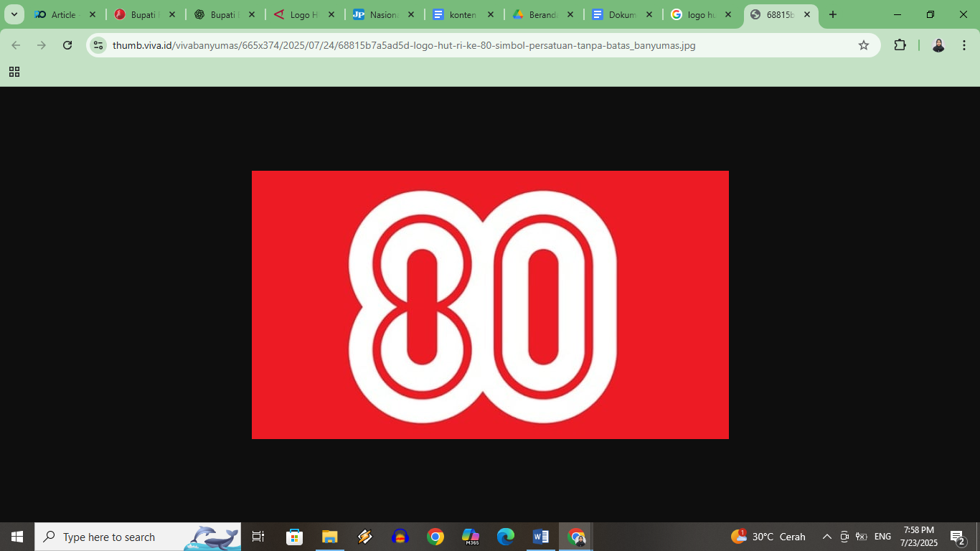
Task: Open the Windows Start menu
Action: [x=17, y=537]
